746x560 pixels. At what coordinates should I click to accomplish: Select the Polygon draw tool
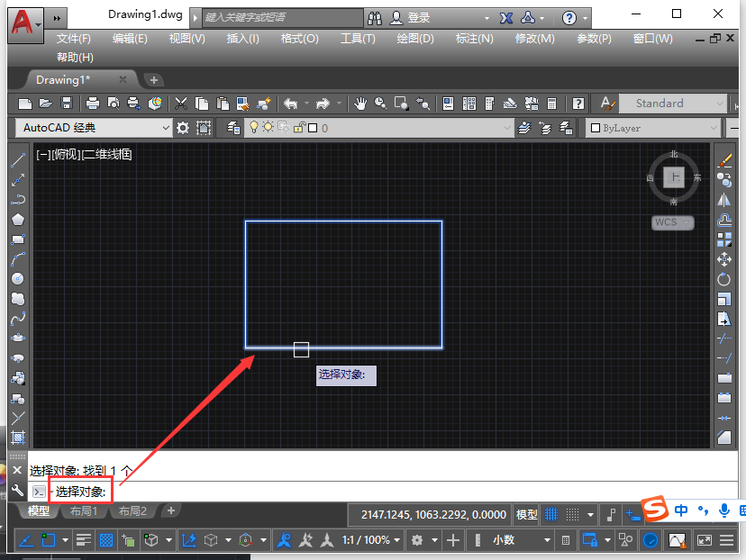tap(18, 220)
